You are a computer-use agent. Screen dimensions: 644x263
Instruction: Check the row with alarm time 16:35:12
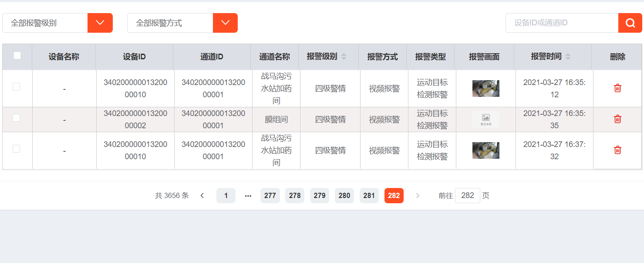pos(17,87)
